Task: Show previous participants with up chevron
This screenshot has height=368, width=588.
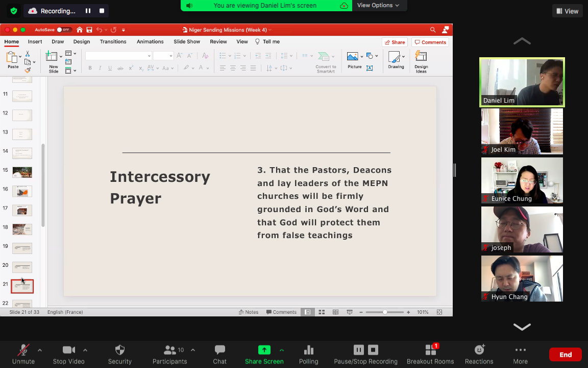Action: point(522,41)
